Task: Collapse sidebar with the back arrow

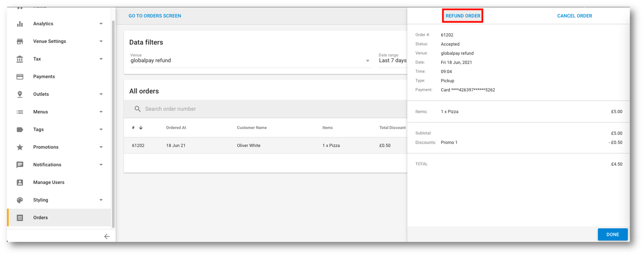Action: pyautogui.click(x=107, y=236)
